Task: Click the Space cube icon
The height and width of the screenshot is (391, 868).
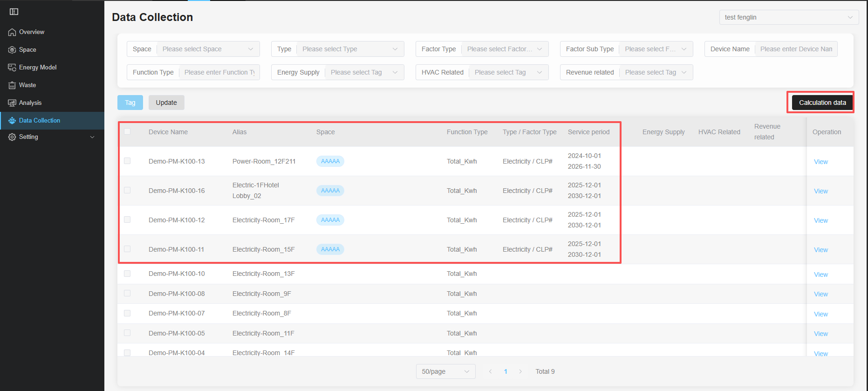Action: (12, 50)
